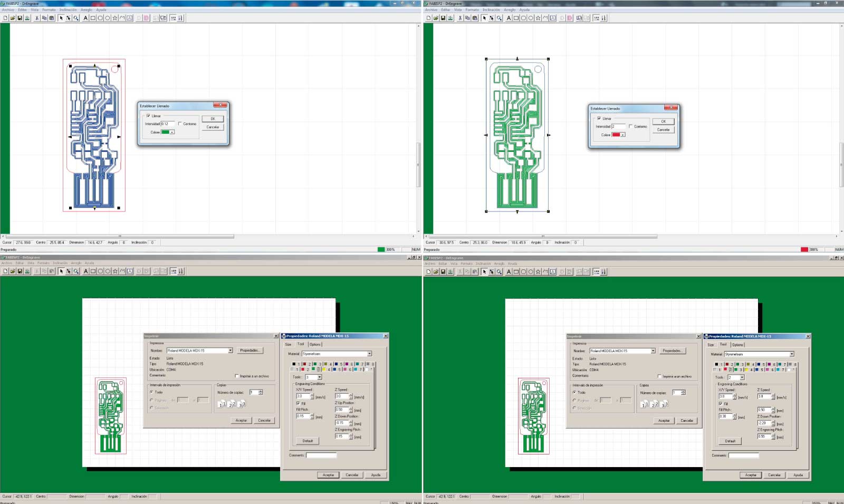The image size is (844, 504).
Task: Open the Formato menu in top-left window
Action: 49,10
